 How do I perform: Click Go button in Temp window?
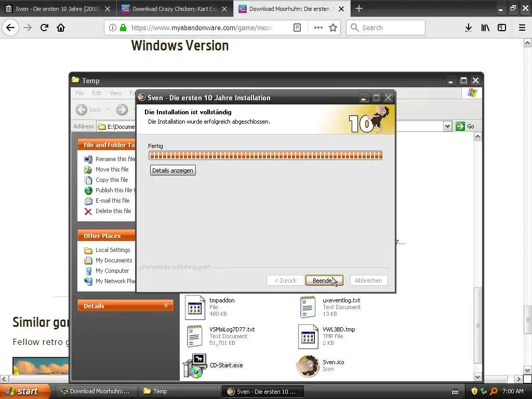tap(465, 126)
